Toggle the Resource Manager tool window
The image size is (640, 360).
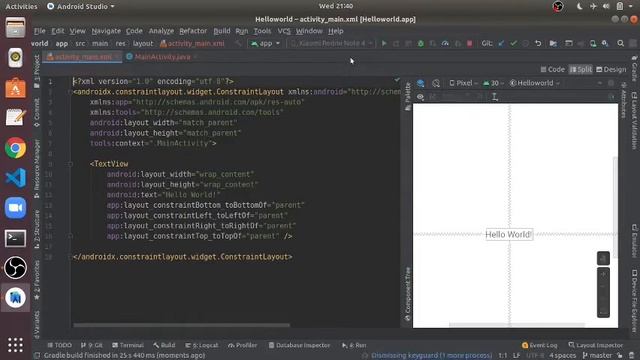pyautogui.click(x=37, y=169)
